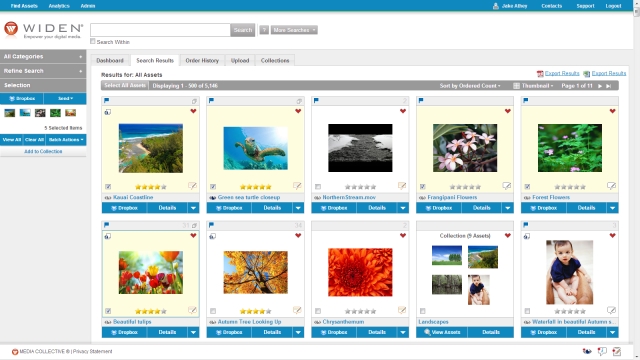
Task: Change the star rating on Beautiful tulips
Action: (151, 311)
